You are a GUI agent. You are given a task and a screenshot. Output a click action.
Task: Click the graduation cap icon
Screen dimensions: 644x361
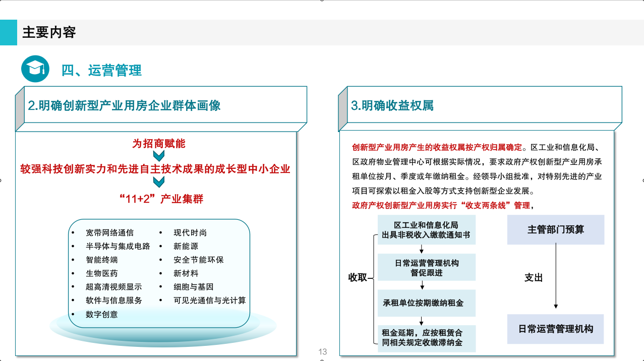[35, 69]
